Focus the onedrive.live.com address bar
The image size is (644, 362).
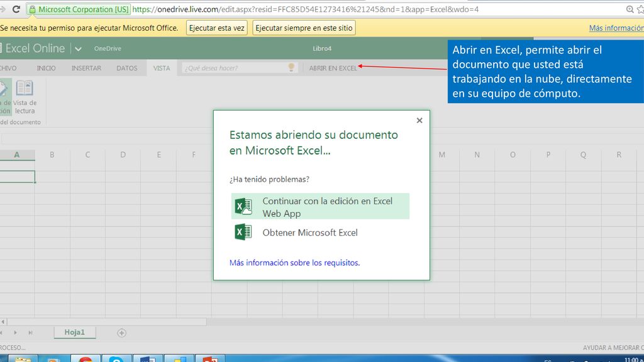305,9
